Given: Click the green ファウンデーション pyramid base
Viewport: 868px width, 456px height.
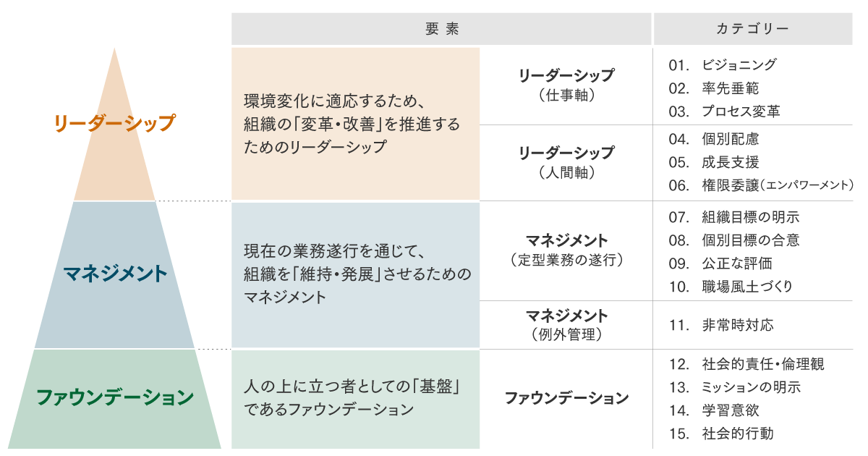Looking at the screenshot, I should 115,397.
